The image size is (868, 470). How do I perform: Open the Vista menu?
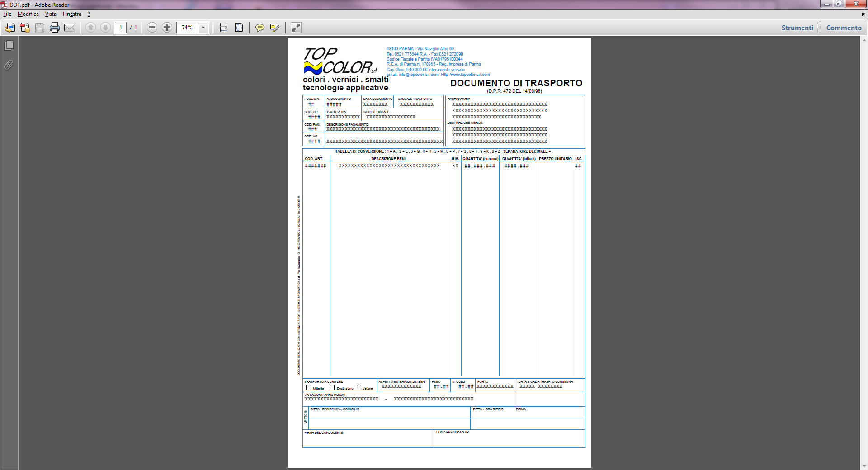tap(51, 14)
